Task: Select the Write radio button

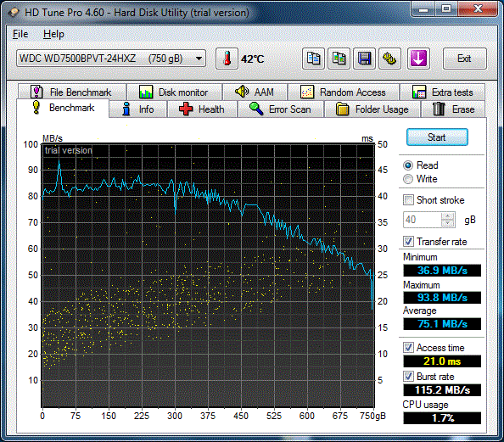Action: tap(408, 179)
